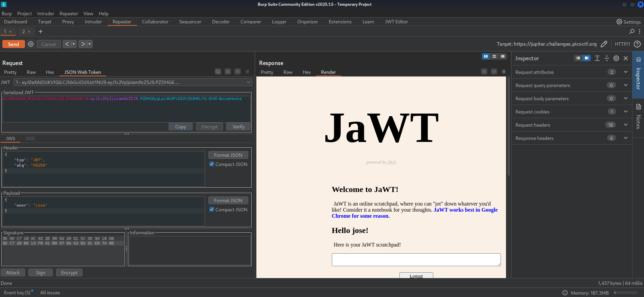Click the Attack button

13,273
